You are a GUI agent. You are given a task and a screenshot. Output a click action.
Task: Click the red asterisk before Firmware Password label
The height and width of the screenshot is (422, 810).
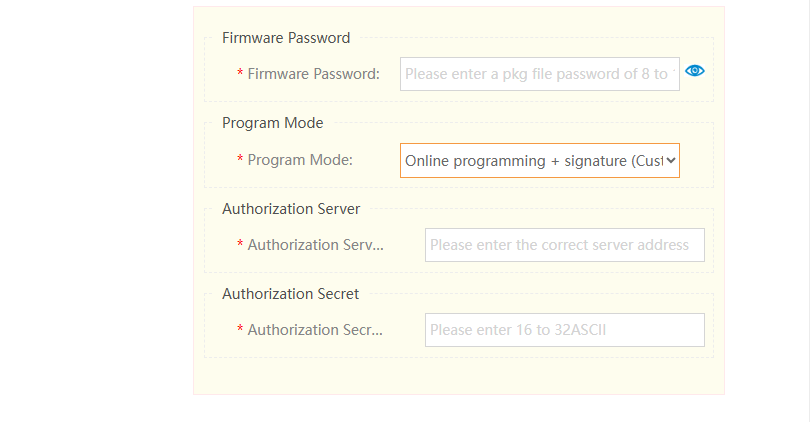pyautogui.click(x=240, y=73)
